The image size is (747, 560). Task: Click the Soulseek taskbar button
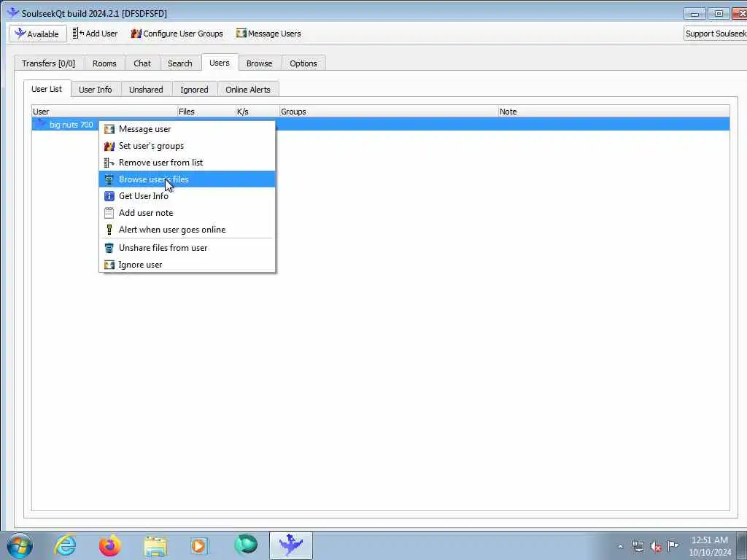point(290,545)
